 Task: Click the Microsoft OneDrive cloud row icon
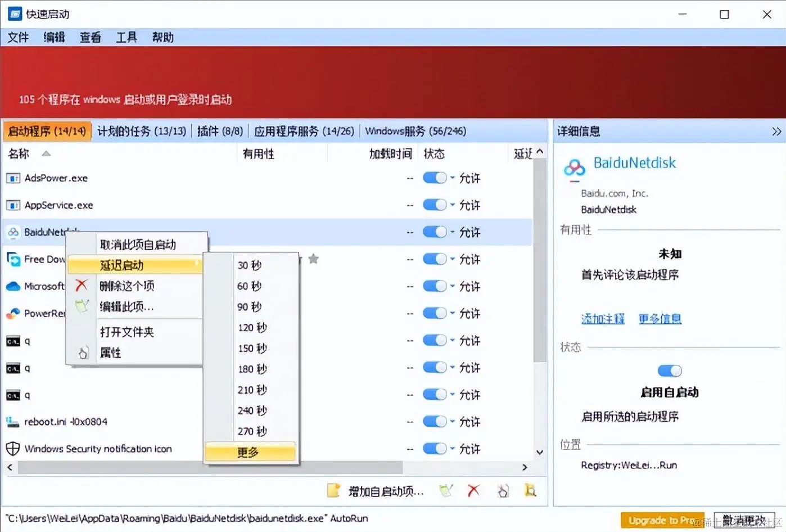click(x=13, y=286)
